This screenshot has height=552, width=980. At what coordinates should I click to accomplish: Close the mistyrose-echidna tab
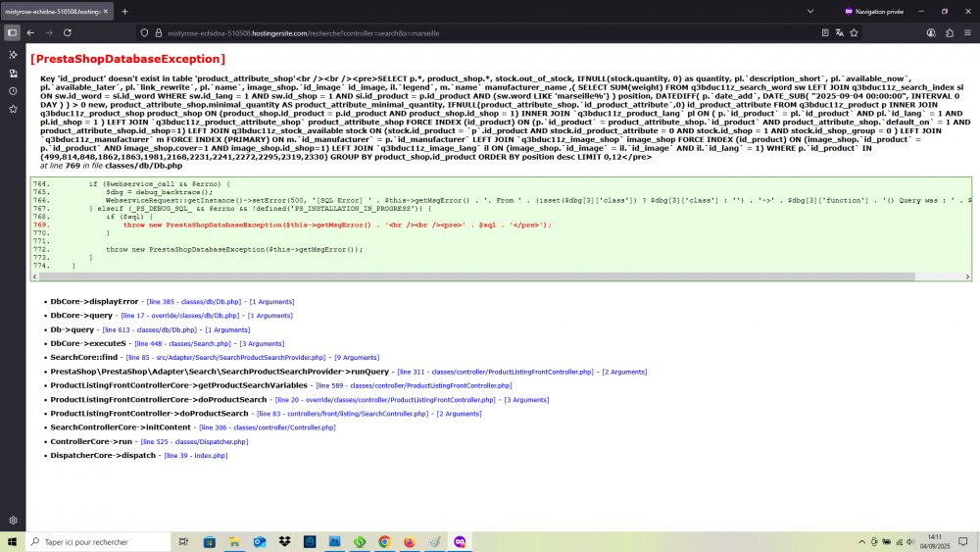tap(106, 11)
